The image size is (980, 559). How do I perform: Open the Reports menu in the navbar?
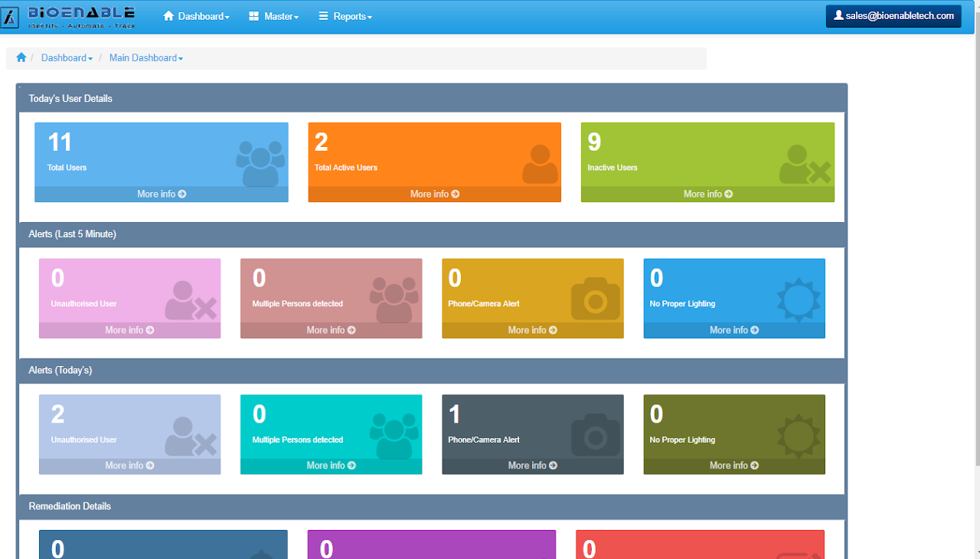click(345, 16)
